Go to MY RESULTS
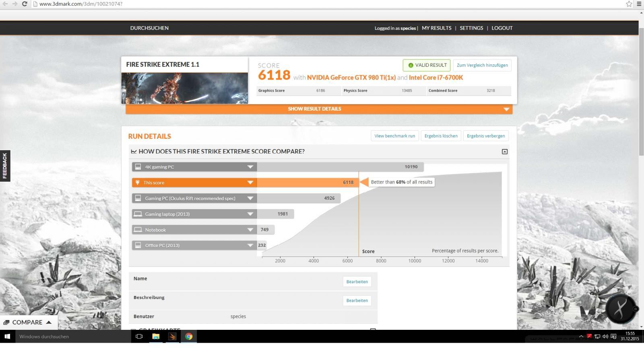Viewport: 644px width, 362px height. coord(436,28)
